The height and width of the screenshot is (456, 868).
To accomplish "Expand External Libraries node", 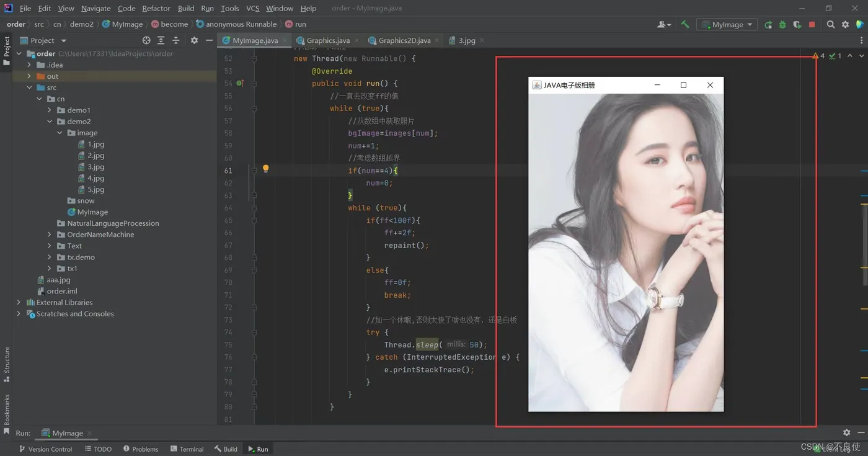I will click(19, 303).
